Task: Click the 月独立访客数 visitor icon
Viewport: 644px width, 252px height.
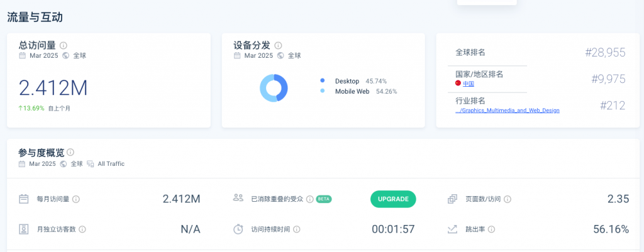Action: [x=24, y=229]
